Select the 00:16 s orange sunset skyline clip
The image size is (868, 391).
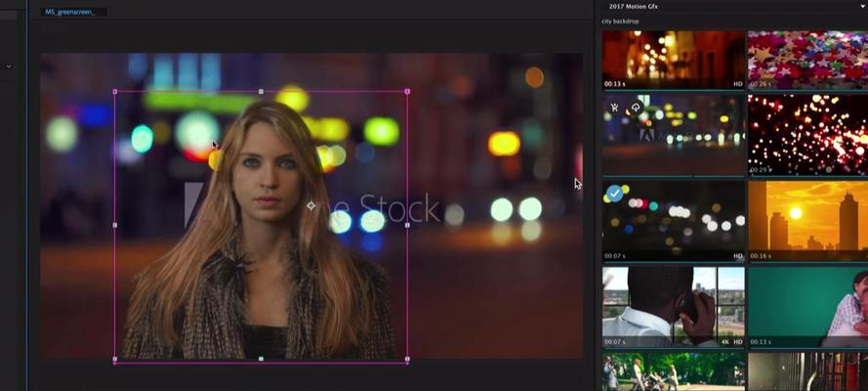point(807,221)
